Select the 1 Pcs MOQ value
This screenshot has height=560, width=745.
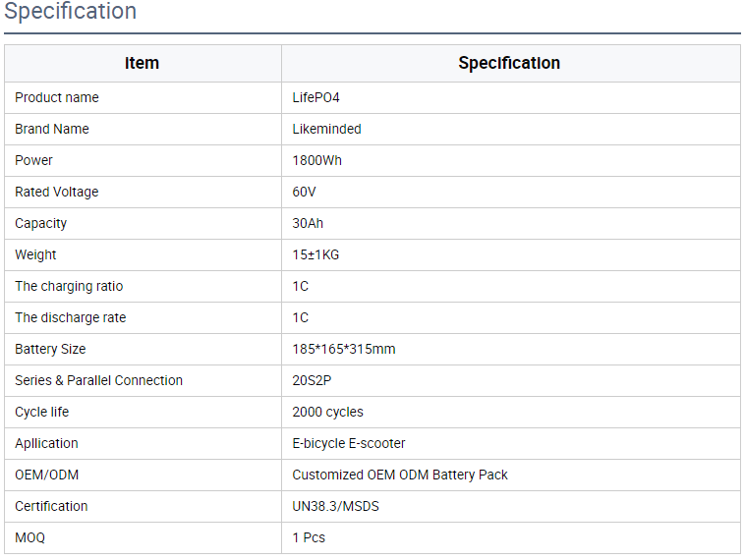(x=309, y=537)
